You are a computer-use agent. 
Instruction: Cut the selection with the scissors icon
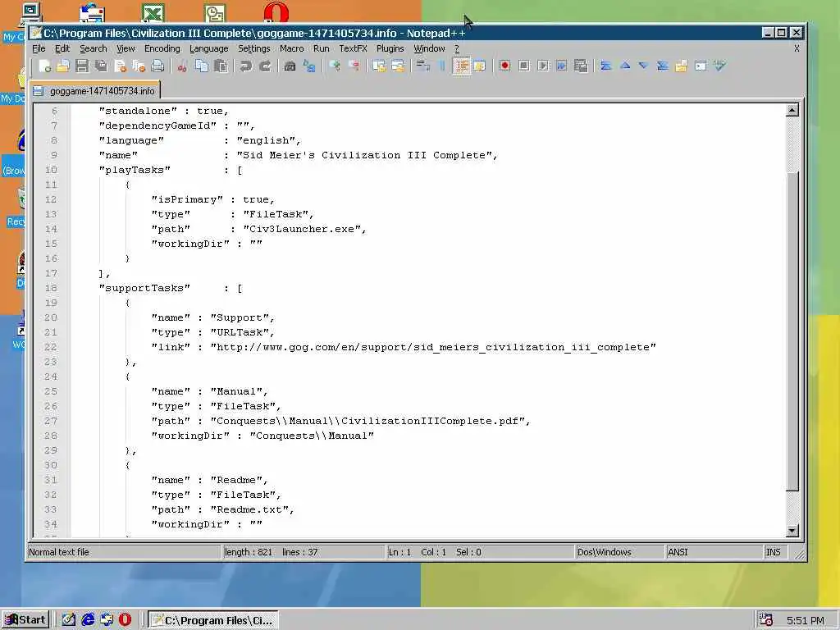coord(182,66)
